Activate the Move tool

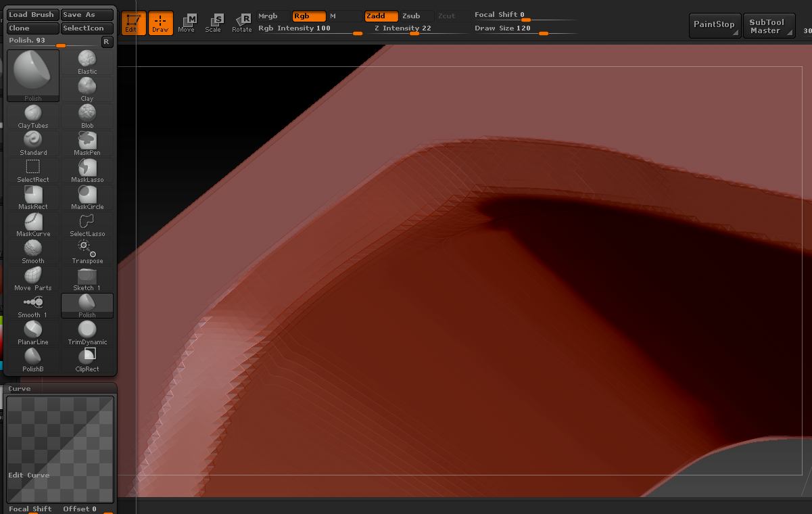point(186,22)
